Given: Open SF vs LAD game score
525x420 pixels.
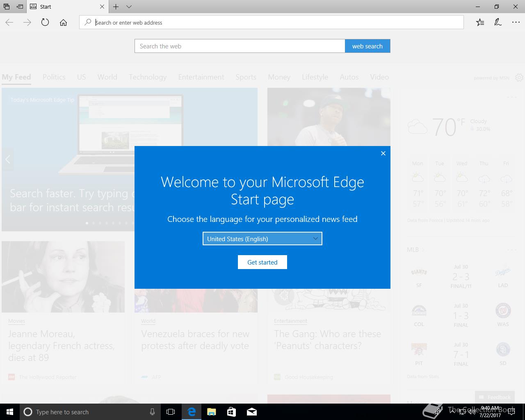Looking at the screenshot, I should [461, 276].
